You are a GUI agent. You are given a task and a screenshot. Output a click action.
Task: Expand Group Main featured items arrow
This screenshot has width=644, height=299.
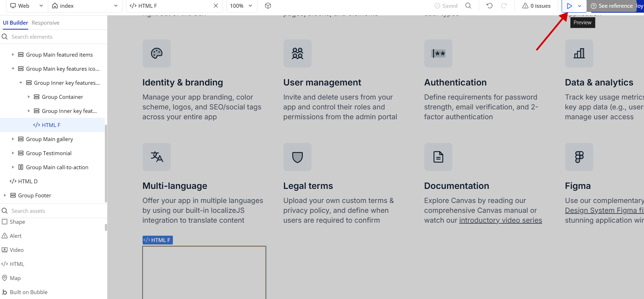tap(13, 55)
